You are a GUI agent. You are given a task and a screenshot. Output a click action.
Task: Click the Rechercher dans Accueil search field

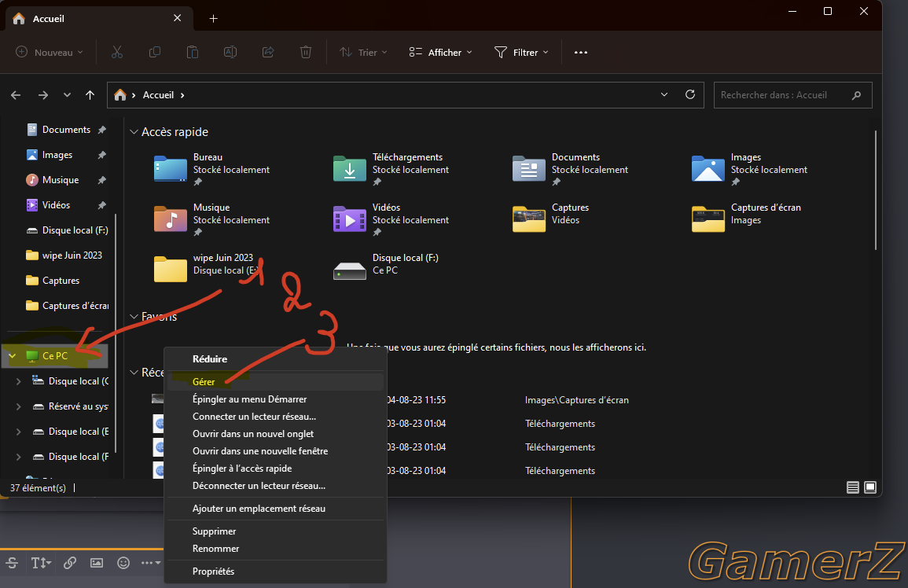coord(792,95)
